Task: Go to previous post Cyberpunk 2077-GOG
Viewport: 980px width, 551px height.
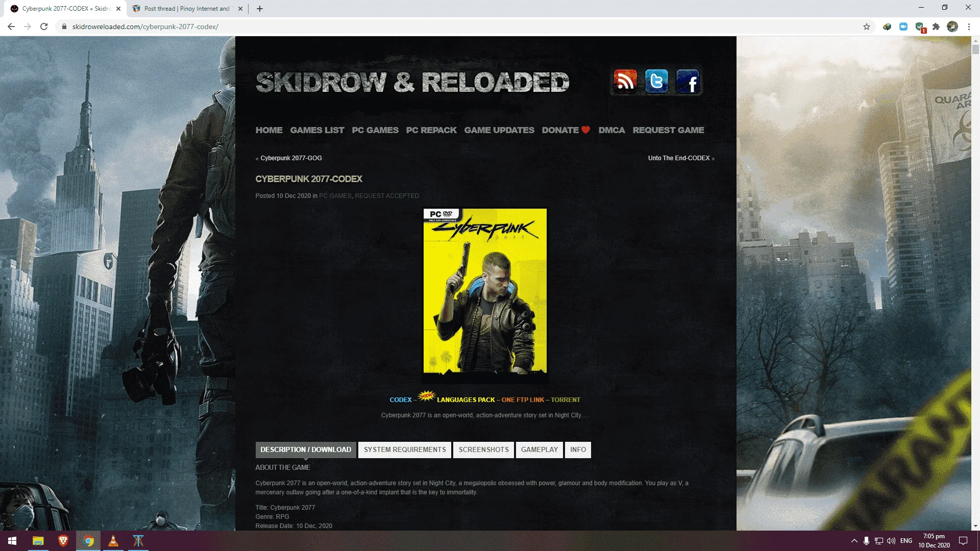Action: click(291, 158)
